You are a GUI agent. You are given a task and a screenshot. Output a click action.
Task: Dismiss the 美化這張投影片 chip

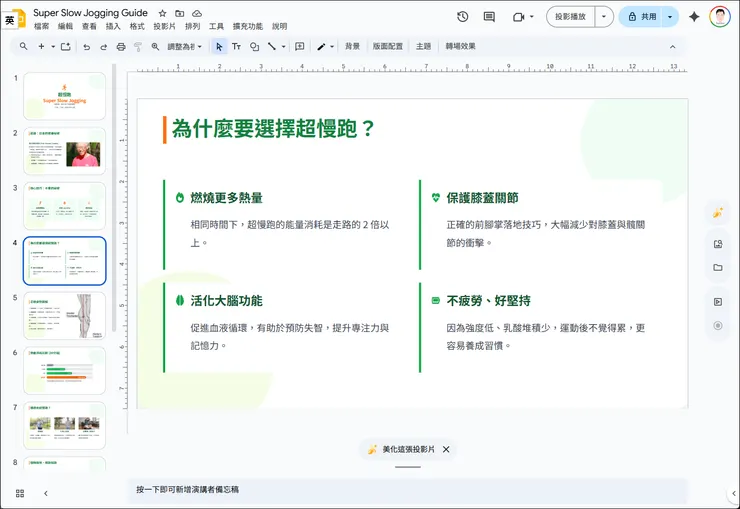click(x=446, y=450)
